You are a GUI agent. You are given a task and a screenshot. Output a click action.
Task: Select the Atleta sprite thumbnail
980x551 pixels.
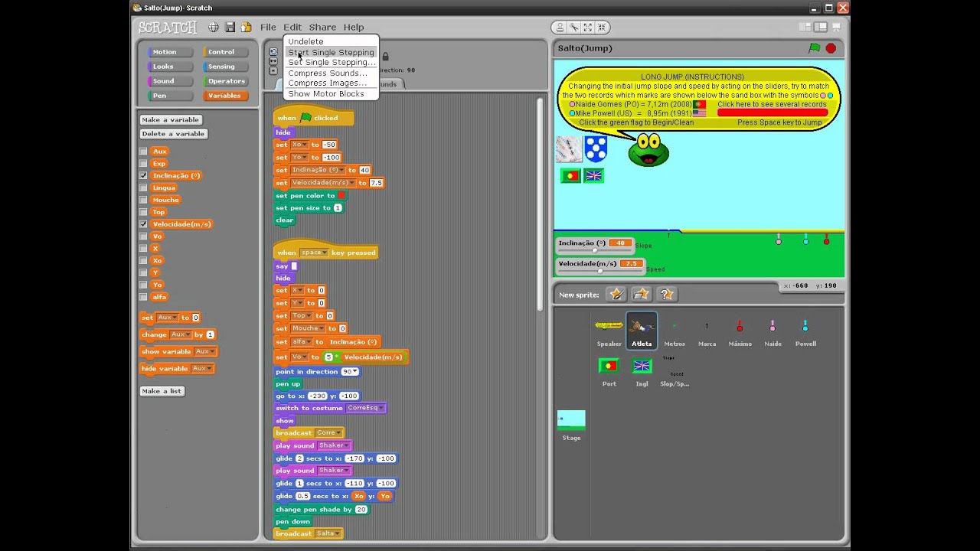642,331
